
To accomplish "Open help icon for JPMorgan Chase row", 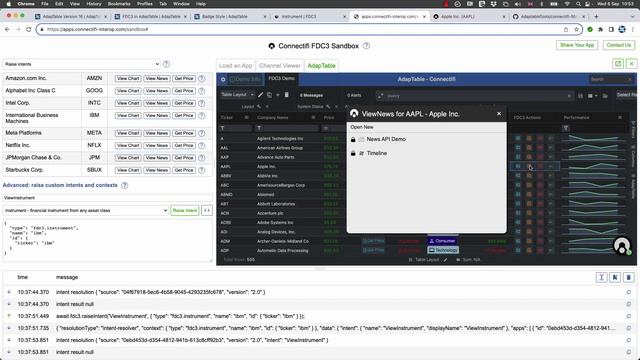I will point(202,158).
